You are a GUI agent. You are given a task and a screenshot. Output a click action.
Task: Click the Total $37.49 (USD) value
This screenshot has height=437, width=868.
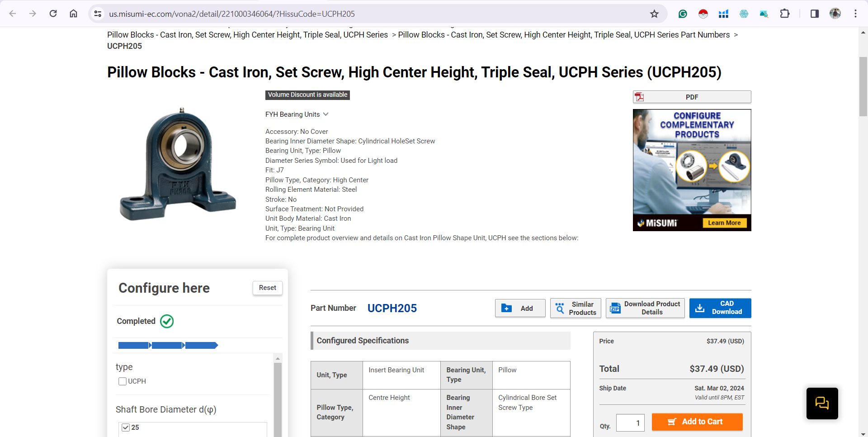[717, 369]
